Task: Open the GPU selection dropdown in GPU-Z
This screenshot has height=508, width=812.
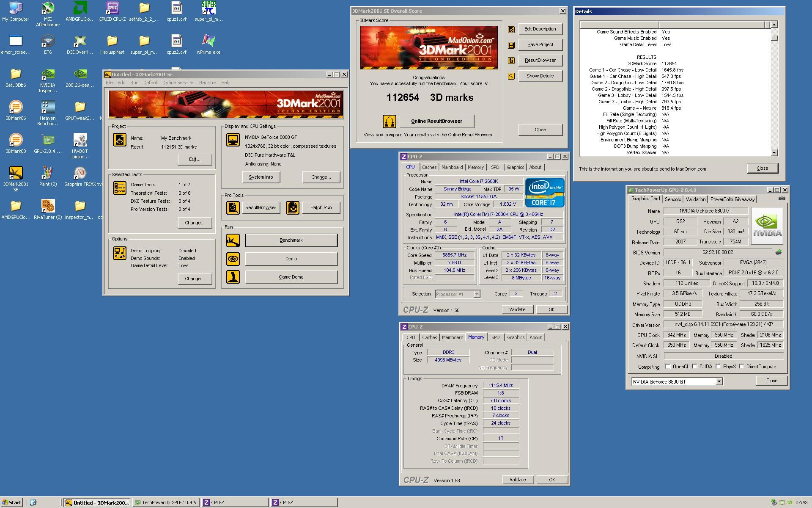Action: [719, 382]
